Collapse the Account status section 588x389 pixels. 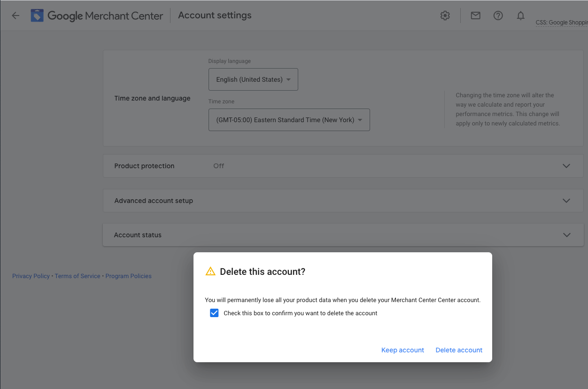566,235
